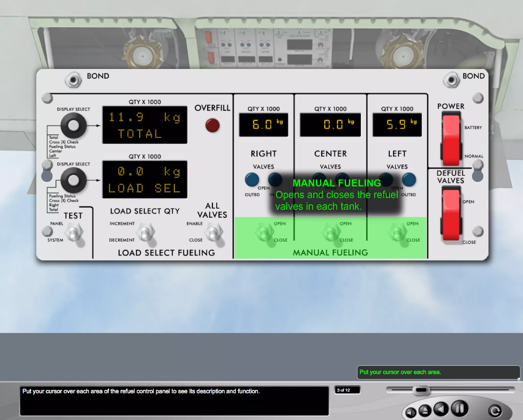Viewport: 523px width, 420px height.
Task: Click the LEFT tank outboard valve light
Action: point(409,180)
